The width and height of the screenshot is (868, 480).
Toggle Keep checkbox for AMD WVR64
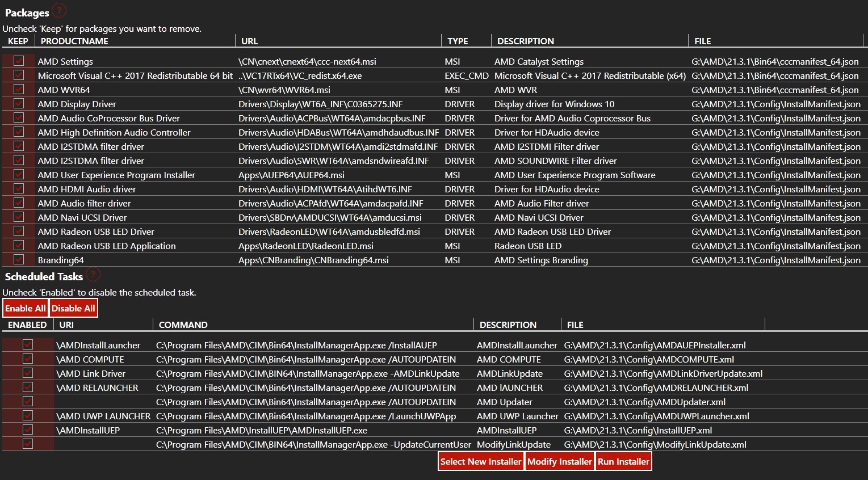[19, 89]
